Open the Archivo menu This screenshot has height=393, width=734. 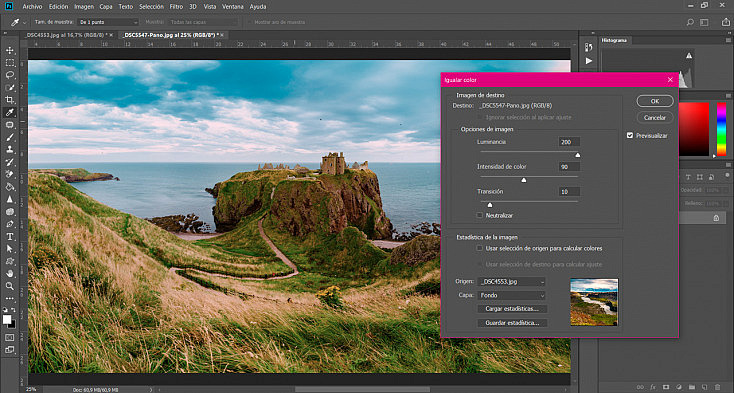point(32,7)
